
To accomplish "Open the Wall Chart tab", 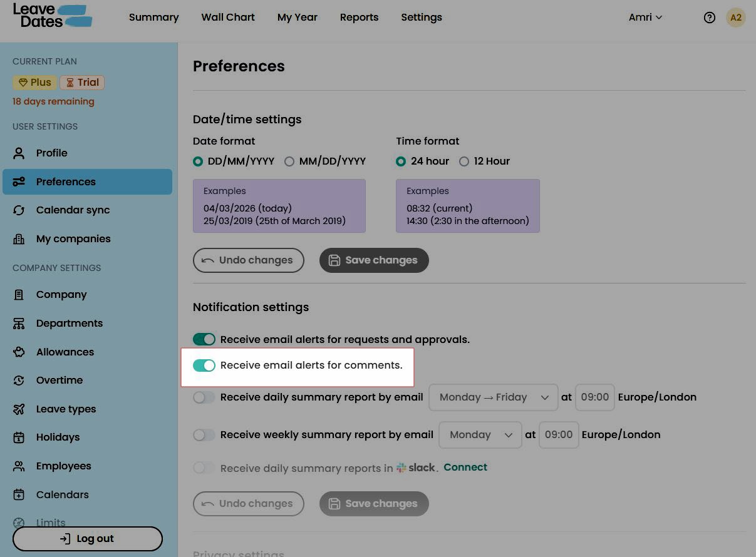I will pos(228,18).
